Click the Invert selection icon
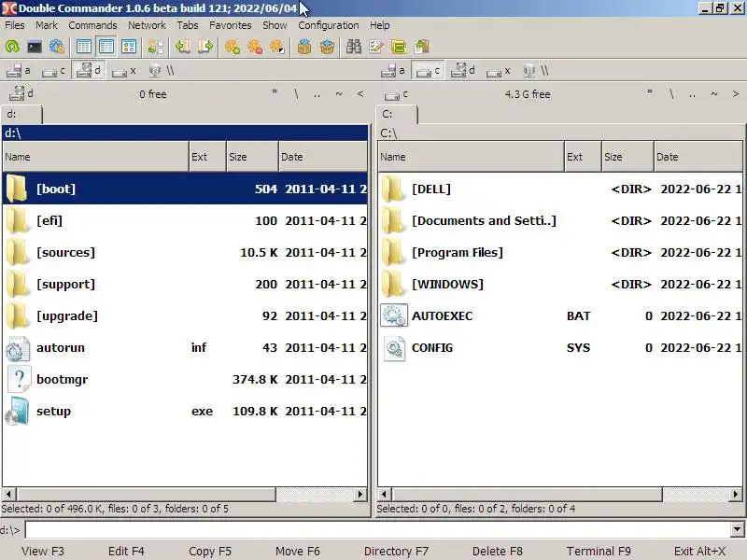The image size is (747, 560). coord(277,47)
